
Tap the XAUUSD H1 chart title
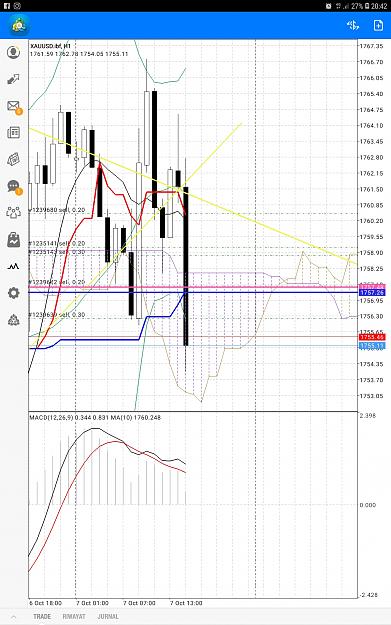click(50, 46)
